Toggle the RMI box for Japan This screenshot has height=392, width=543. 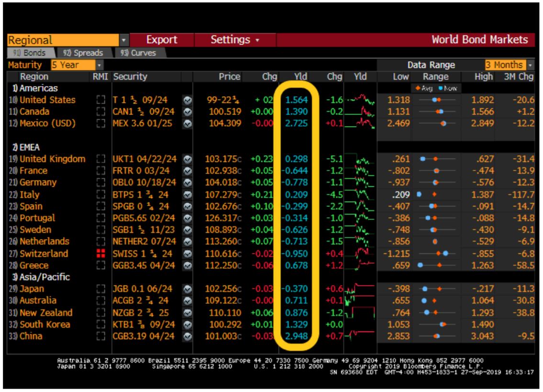click(101, 289)
